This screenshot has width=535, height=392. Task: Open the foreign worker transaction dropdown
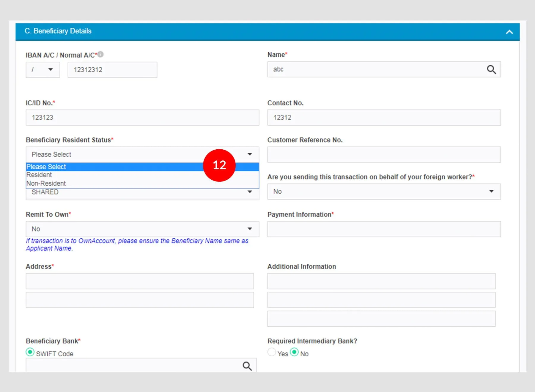[x=384, y=192]
